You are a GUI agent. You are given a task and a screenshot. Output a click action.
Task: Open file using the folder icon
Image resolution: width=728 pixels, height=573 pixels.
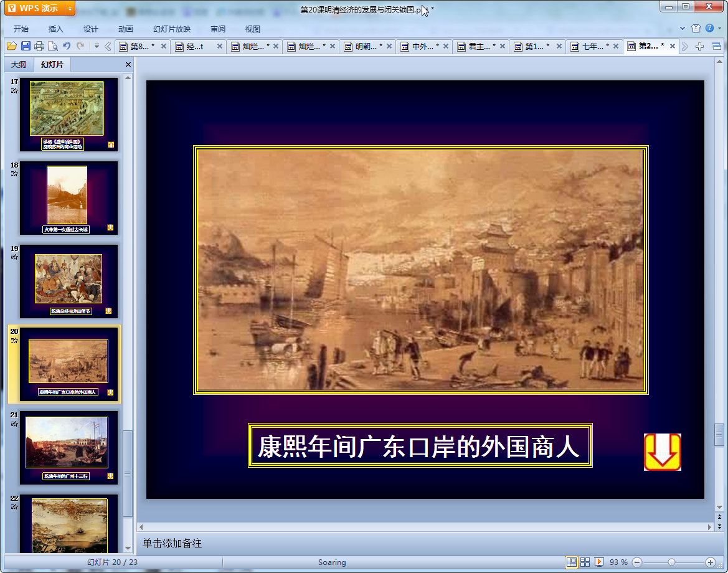click(x=12, y=46)
